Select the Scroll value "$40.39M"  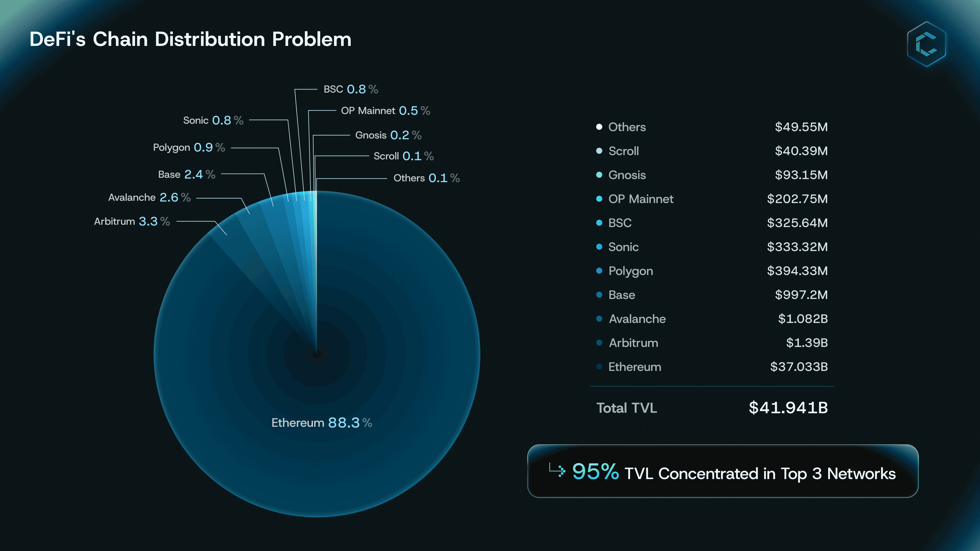coord(801,151)
